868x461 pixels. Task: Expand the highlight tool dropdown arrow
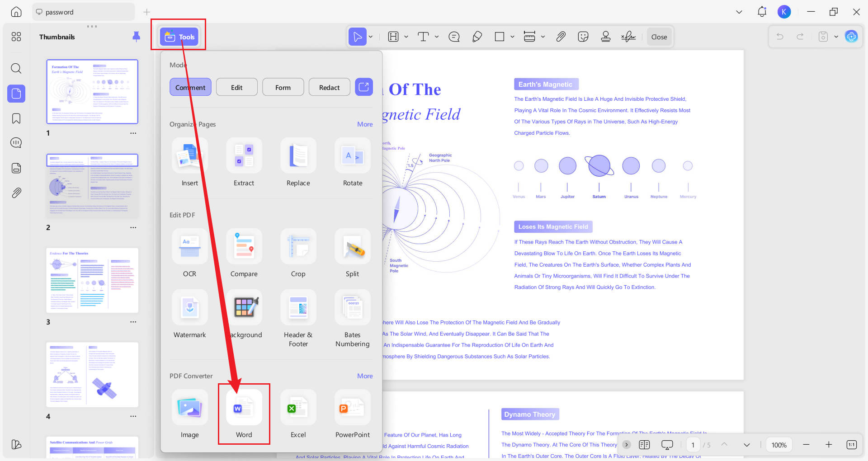tap(406, 37)
